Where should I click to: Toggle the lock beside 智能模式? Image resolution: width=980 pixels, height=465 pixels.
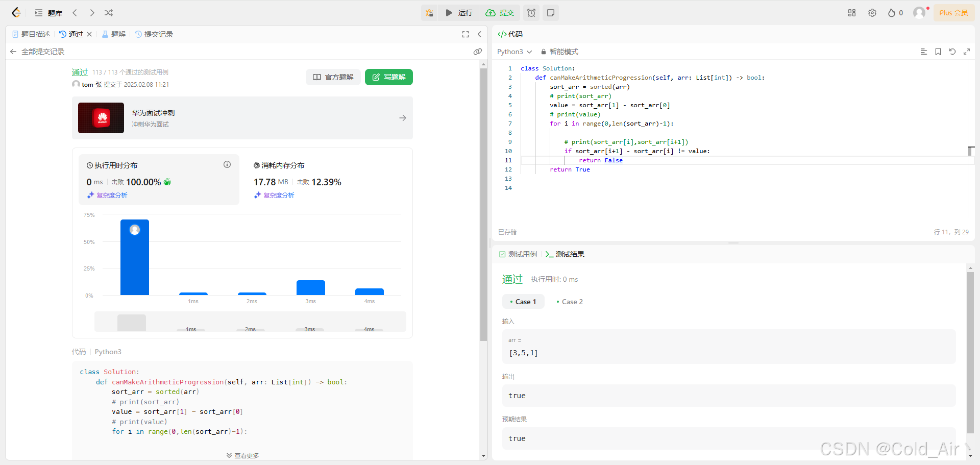click(543, 52)
